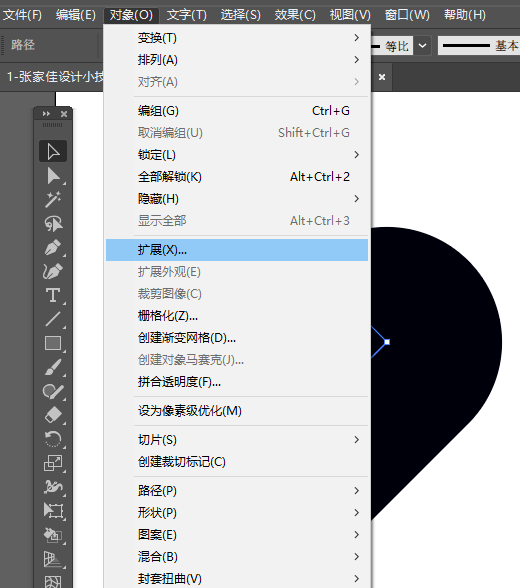Choose 创建裁切标记(C) menu item
This screenshot has width=520, height=588.
pos(237,462)
